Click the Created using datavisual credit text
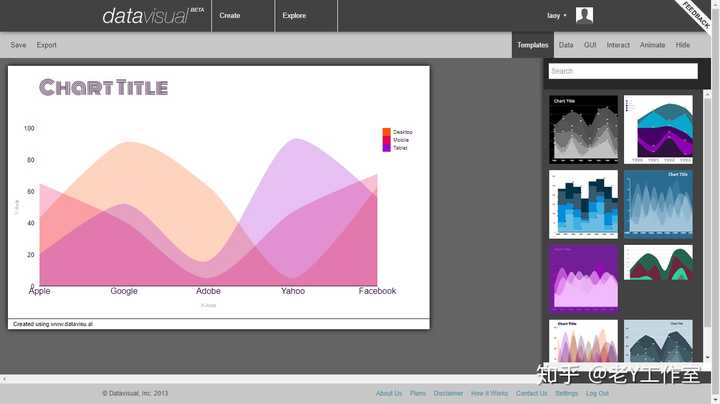The width and height of the screenshot is (720, 404). coord(53,324)
